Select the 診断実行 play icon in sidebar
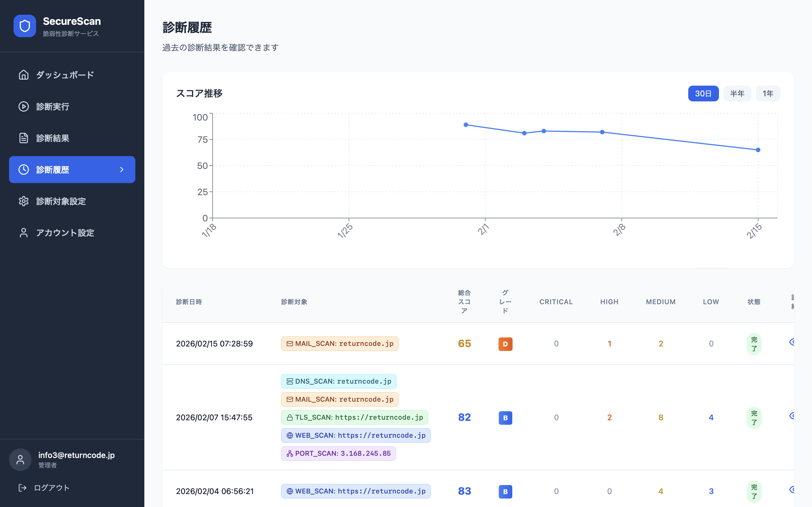The height and width of the screenshot is (507, 812). pos(23,107)
